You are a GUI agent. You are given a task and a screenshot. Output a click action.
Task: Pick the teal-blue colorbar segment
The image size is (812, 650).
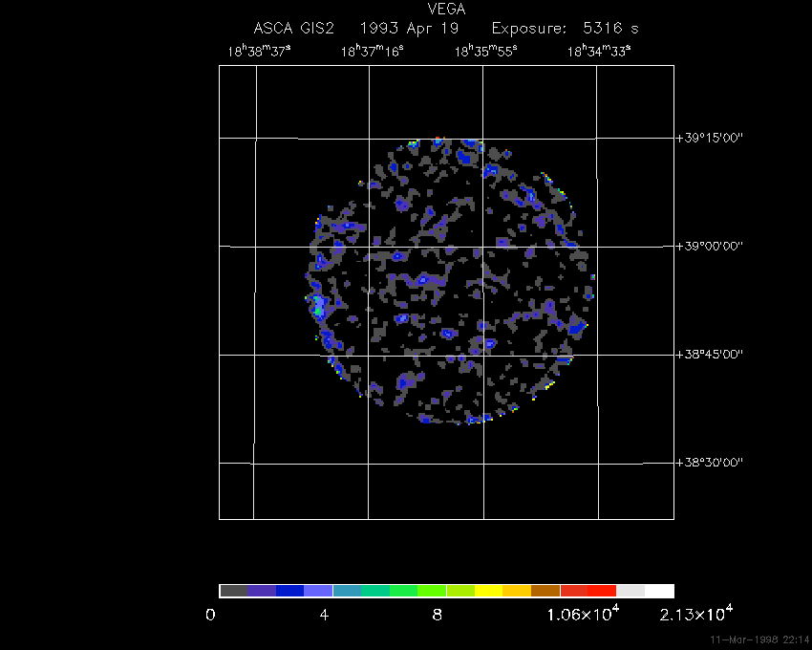click(x=347, y=591)
